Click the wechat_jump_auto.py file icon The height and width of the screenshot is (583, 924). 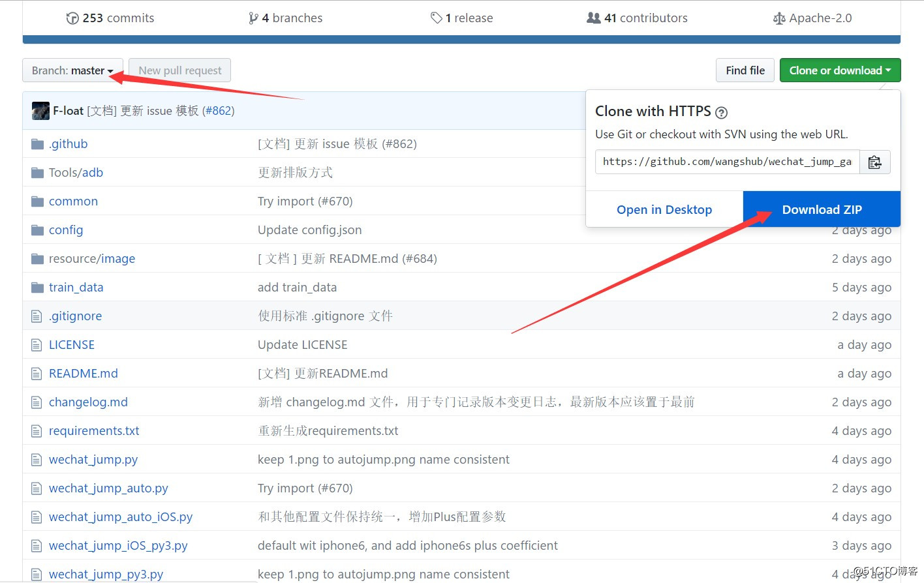click(37, 488)
